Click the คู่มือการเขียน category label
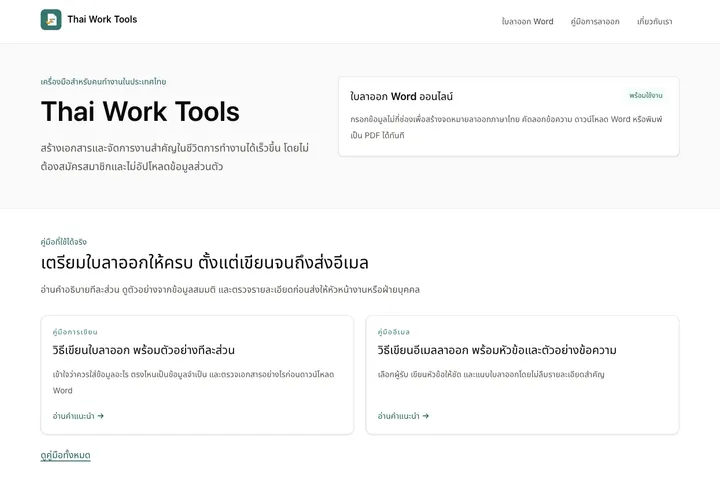 pyautogui.click(x=75, y=332)
